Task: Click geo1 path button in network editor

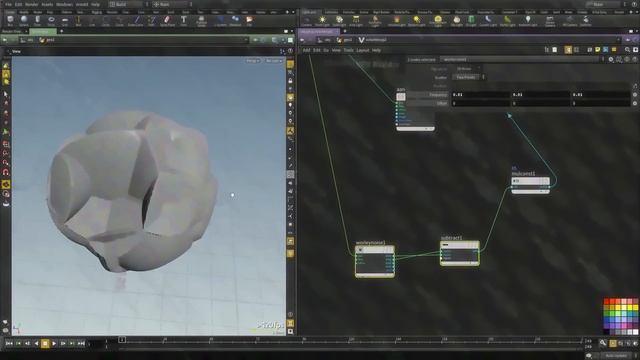Action: coord(345,40)
